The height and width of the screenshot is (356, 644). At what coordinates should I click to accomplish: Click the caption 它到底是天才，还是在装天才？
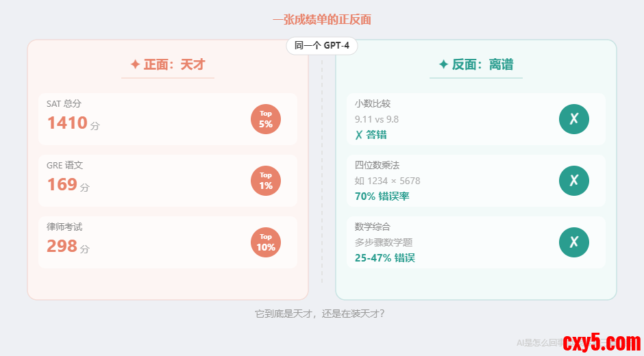point(320,314)
